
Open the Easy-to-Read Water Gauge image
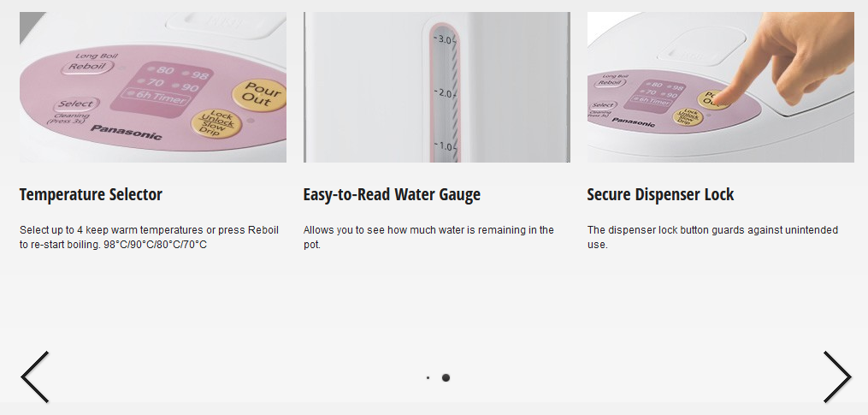pyautogui.click(x=436, y=87)
